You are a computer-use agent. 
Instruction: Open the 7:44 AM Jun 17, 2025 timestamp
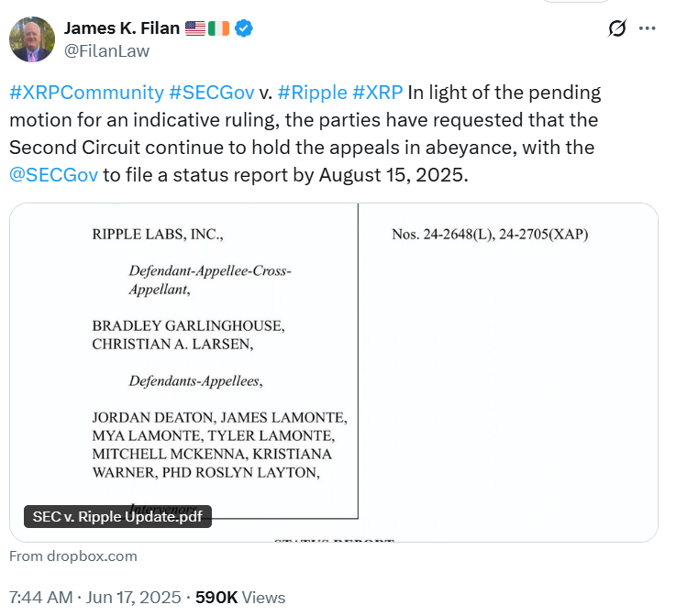(94, 598)
